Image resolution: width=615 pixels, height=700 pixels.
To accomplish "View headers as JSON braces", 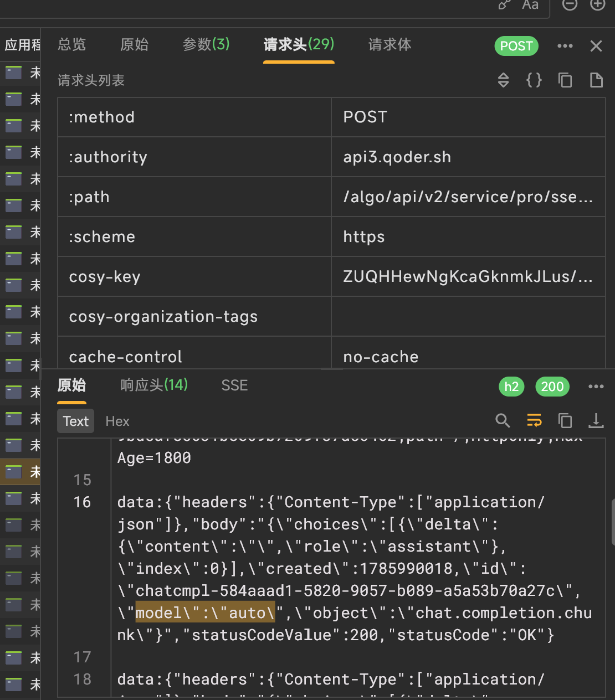I will click(534, 80).
